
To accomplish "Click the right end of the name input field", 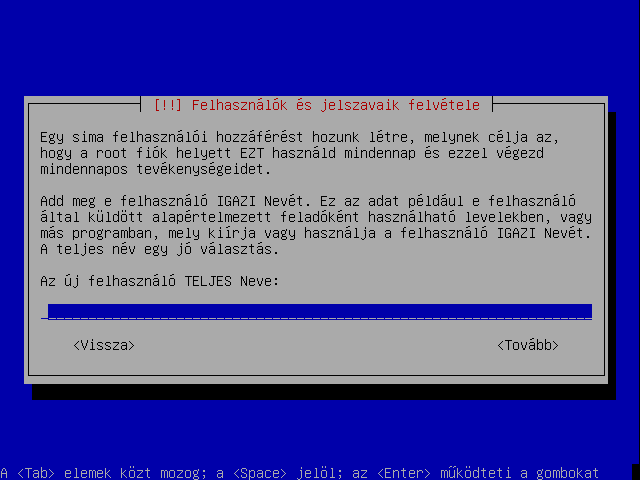I will point(588,312).
